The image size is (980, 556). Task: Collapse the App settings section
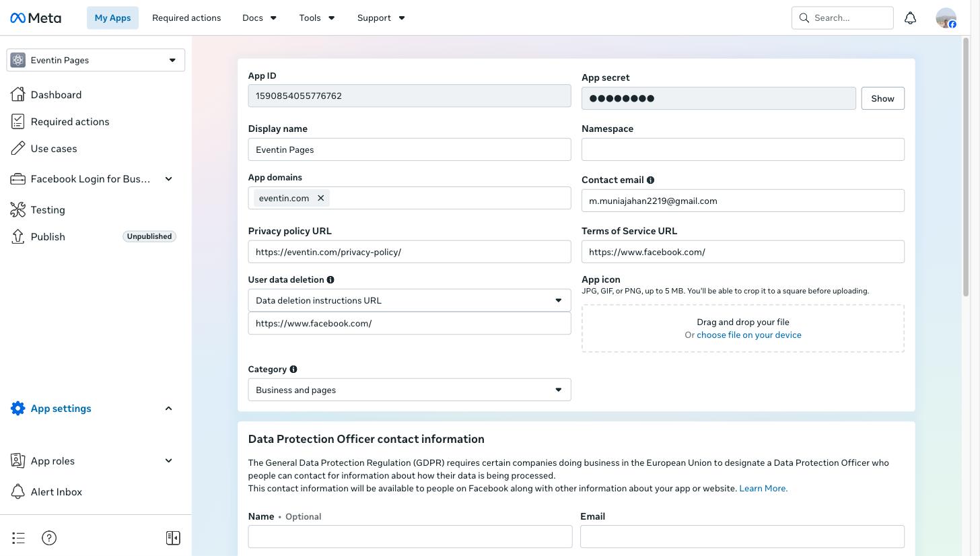tap(168, 409)
